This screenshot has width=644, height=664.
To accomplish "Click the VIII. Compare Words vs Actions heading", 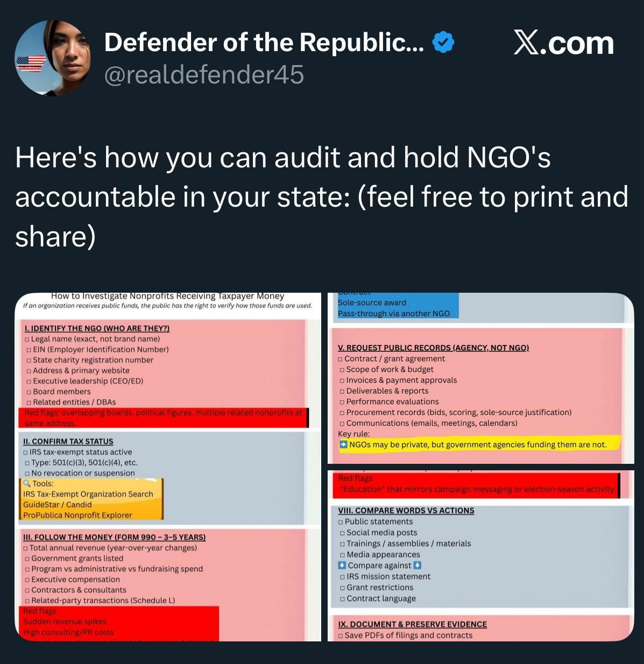I will (x=406, y=510).
